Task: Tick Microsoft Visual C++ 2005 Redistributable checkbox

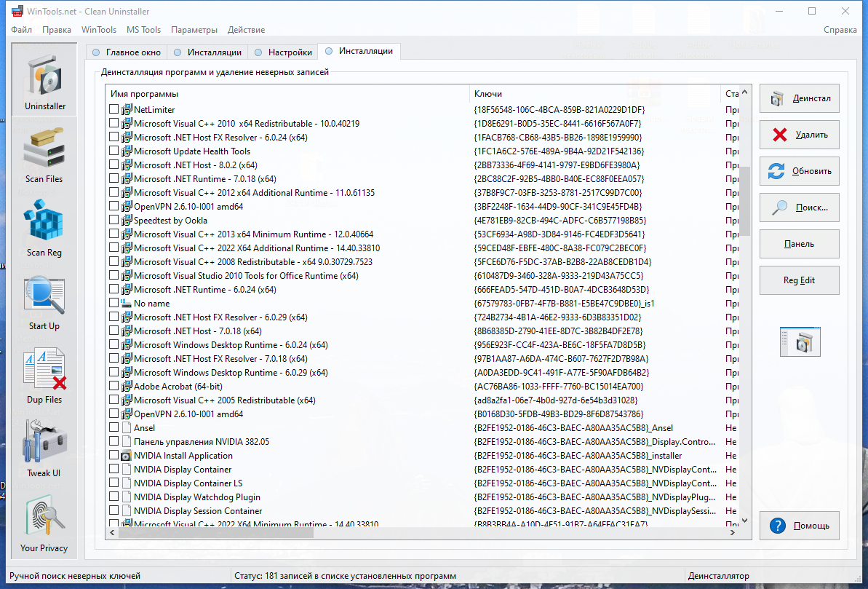Action: (x=114, y=400)
